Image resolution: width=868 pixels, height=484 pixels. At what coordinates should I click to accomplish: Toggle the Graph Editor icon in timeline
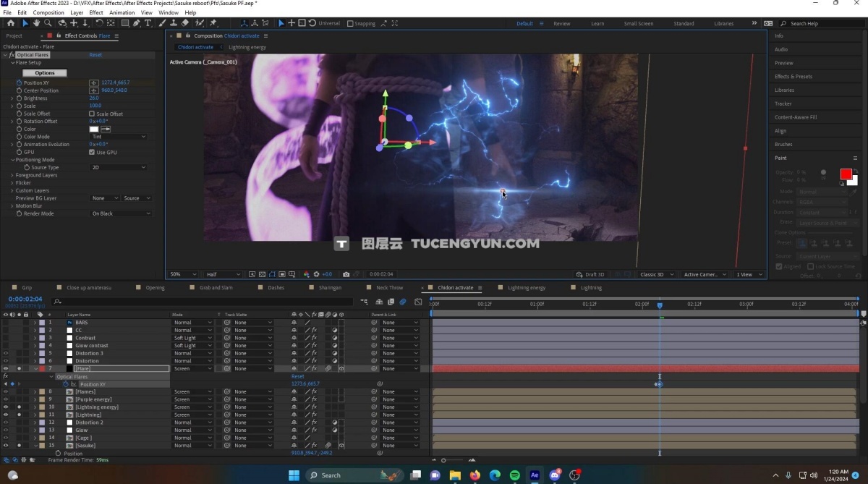coord(418,302)
